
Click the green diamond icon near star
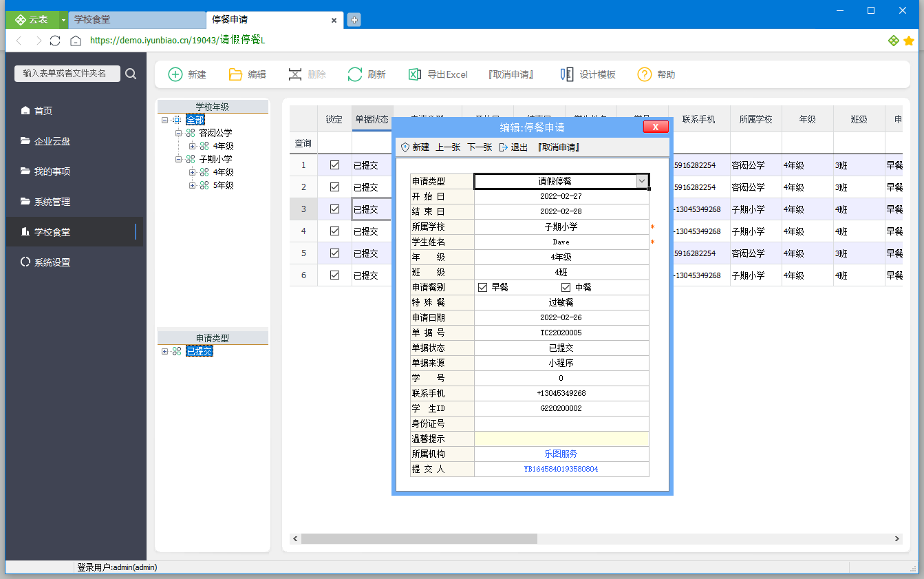(894, 41)
